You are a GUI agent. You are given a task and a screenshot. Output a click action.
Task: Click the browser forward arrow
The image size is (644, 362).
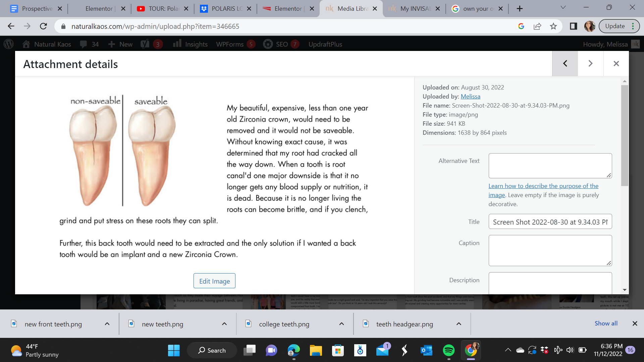click(27, 26)
